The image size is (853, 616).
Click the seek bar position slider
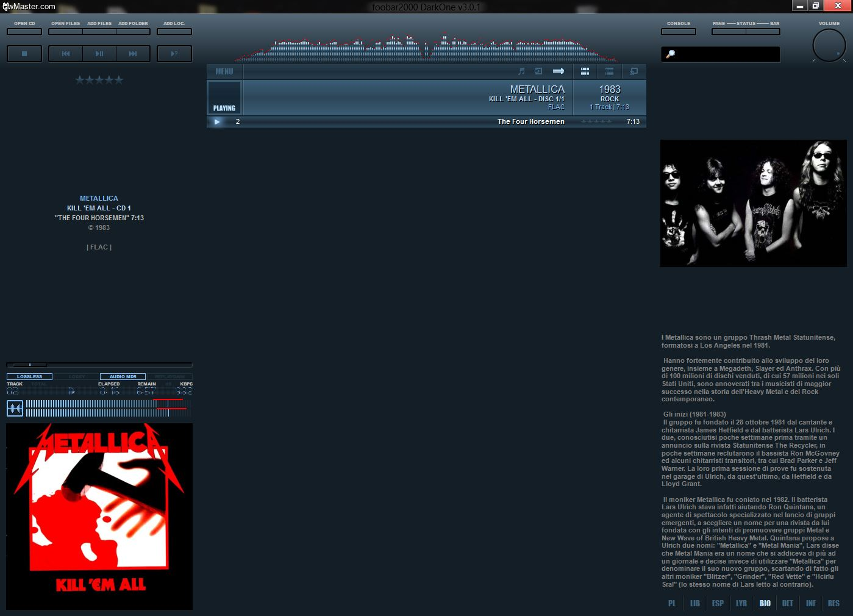tap(99, 365)
